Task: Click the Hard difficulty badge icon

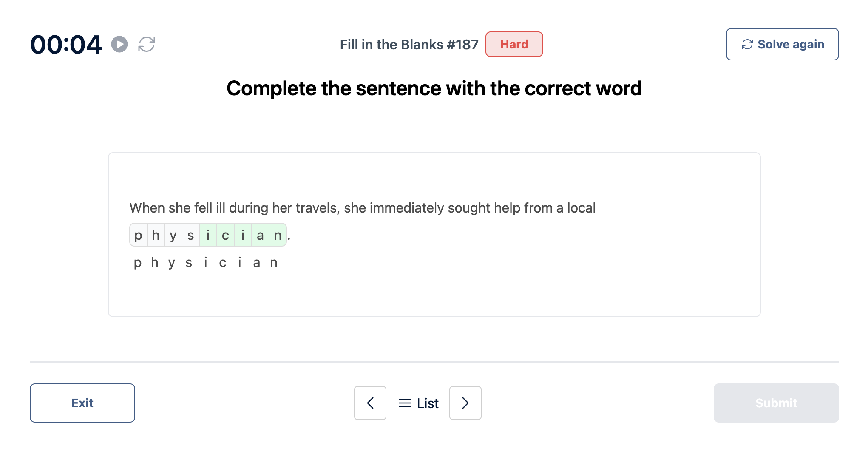Action: (514, 44)
